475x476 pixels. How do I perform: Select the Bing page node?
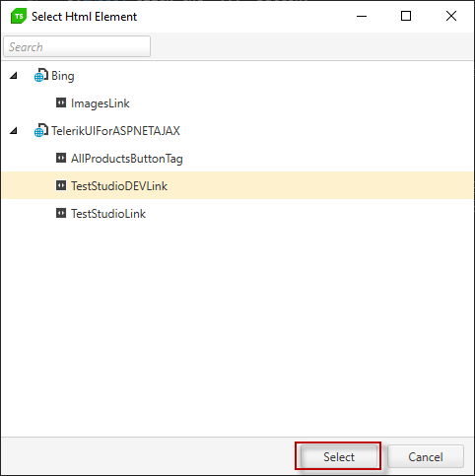coord(63,76)
